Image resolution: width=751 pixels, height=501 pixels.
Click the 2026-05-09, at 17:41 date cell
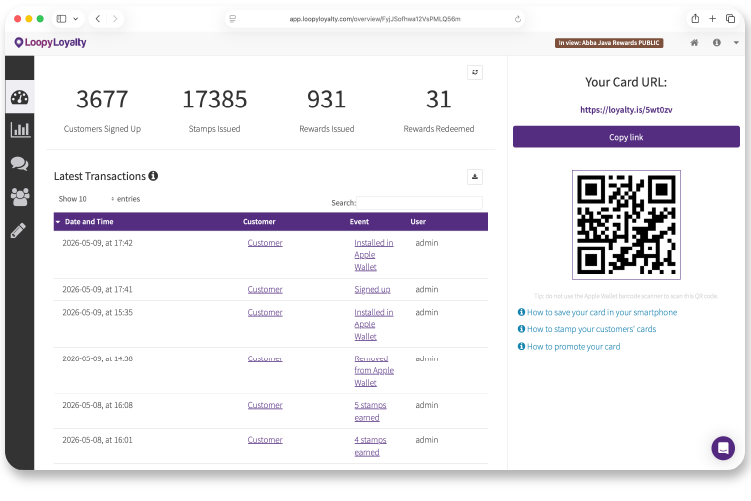tap(97, 289)
